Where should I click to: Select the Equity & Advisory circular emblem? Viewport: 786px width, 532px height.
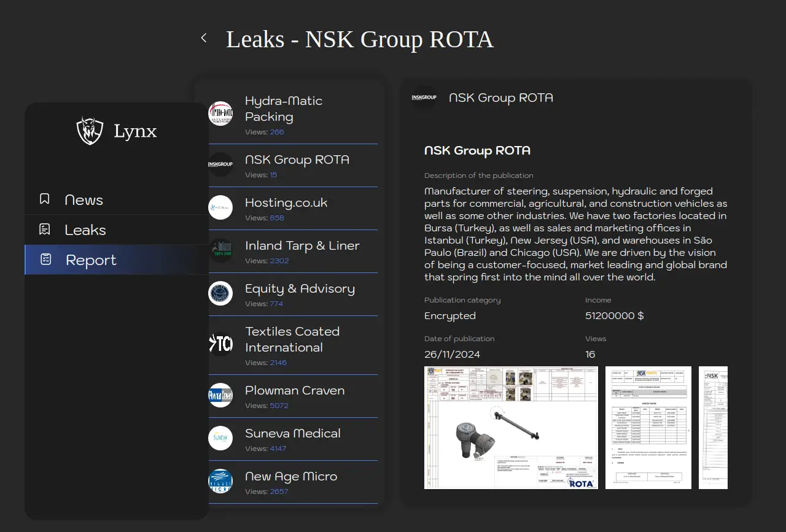tap(220, 293)
